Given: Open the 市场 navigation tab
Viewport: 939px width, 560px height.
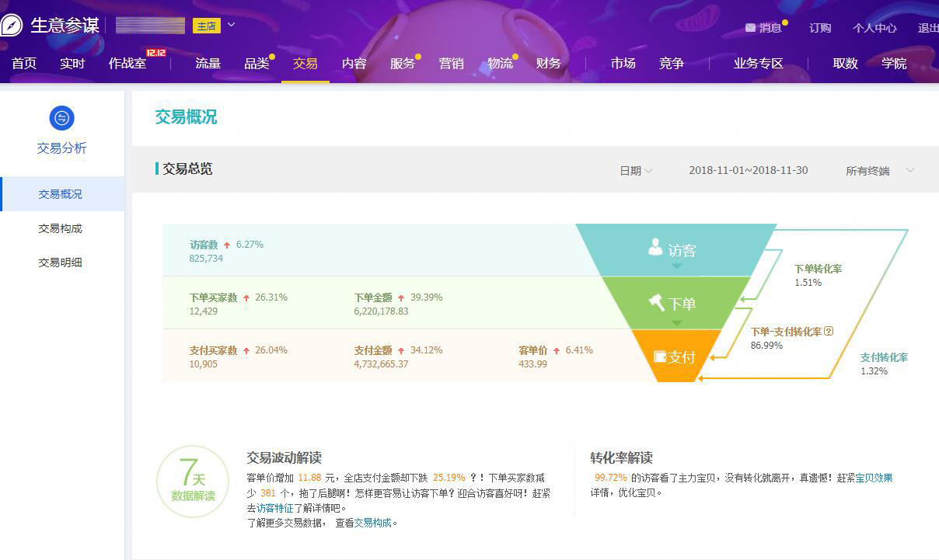Looking at the screenshot, I should [623, 64].
